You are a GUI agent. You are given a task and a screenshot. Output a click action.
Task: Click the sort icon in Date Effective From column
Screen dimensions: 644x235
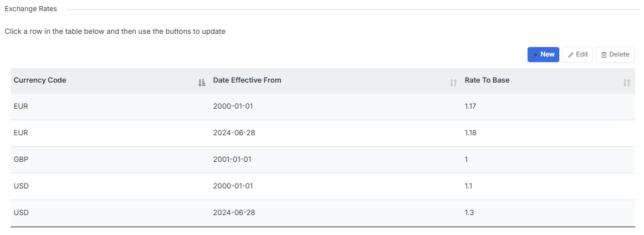coord(453,83)
